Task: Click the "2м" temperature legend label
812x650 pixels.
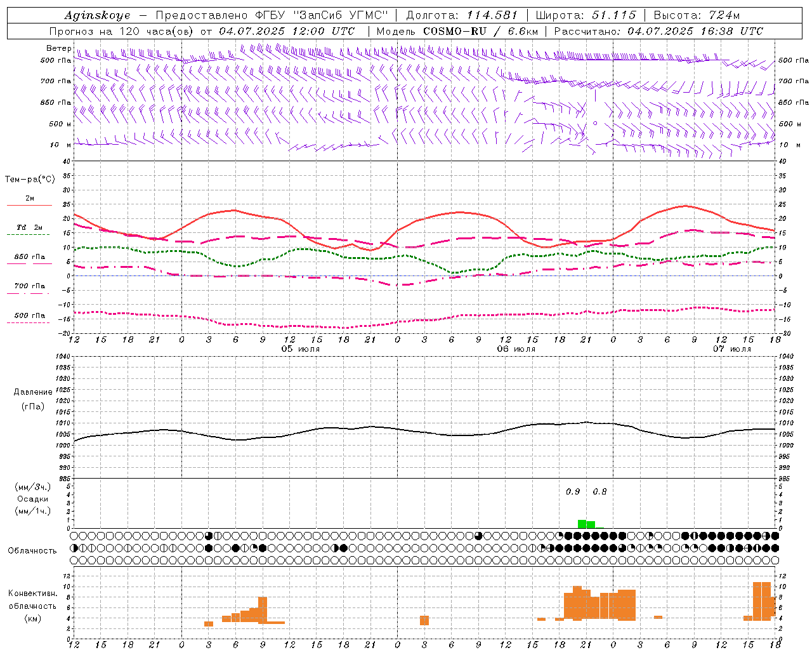Action: pos(30,199)
